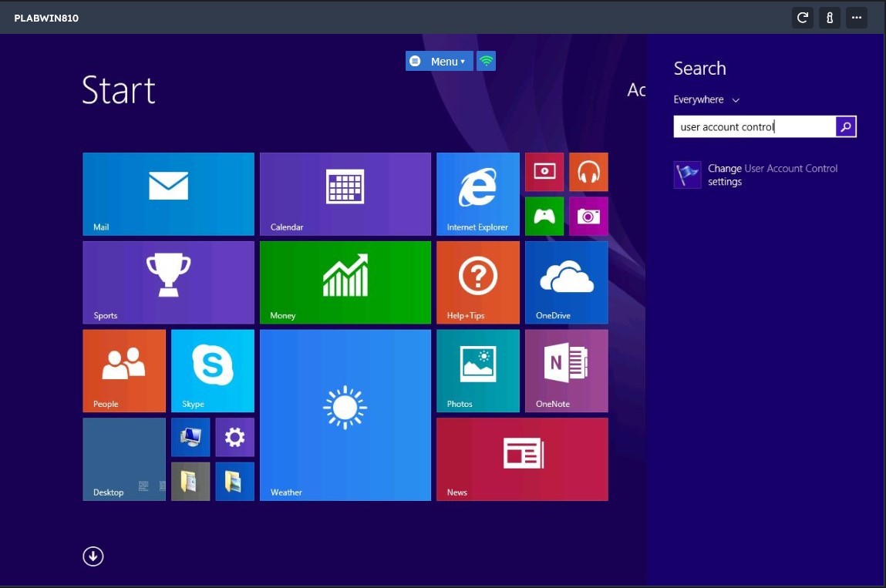Click the refresh button in top bar

point(803,18)
